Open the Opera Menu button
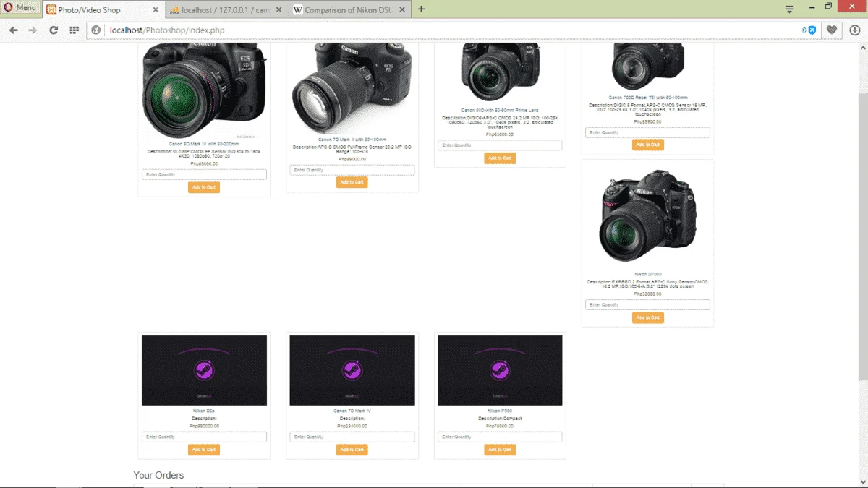 pyautogui.click(x=20, y=7)
